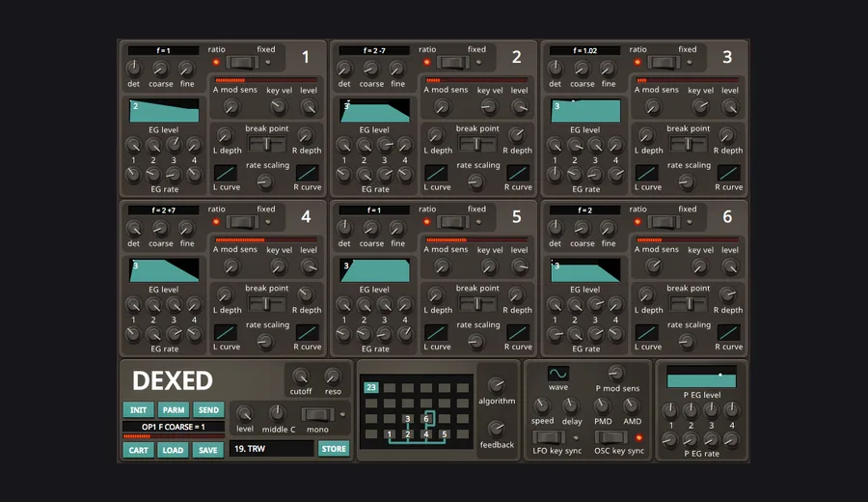
Task: Click the OP1 F COARSE = 1 readout
Action: click(174, 427)
